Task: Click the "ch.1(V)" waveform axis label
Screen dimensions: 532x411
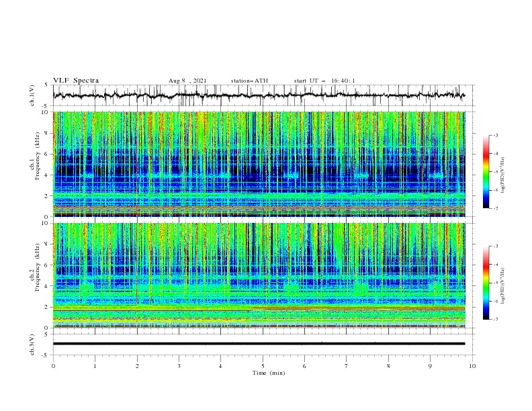Action: coord(32,95)
